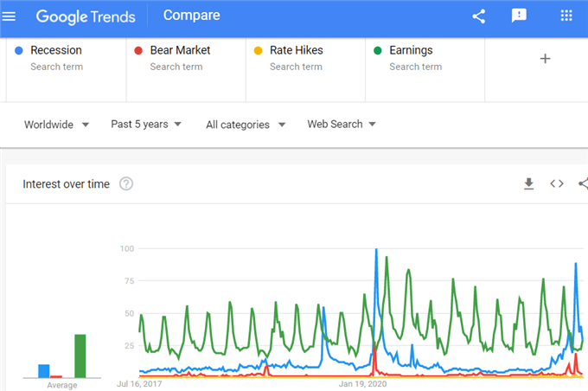Open the Web Search type dropdown
The height and width of the screenshot is (391, 588).
342,125
